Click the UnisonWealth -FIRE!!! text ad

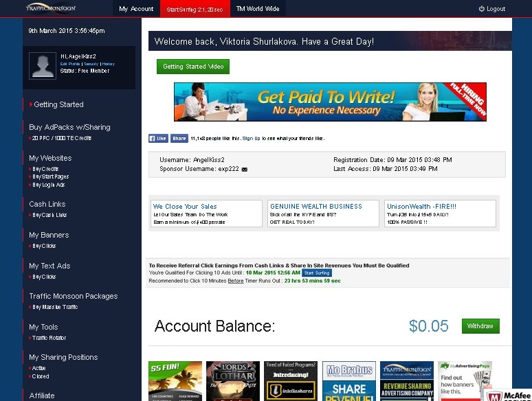pos(440,214)
